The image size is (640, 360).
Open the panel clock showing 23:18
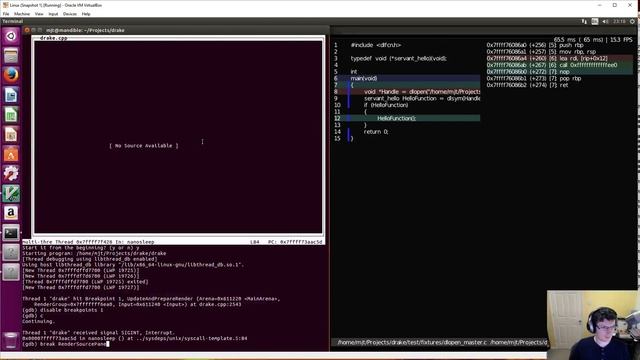619,21
